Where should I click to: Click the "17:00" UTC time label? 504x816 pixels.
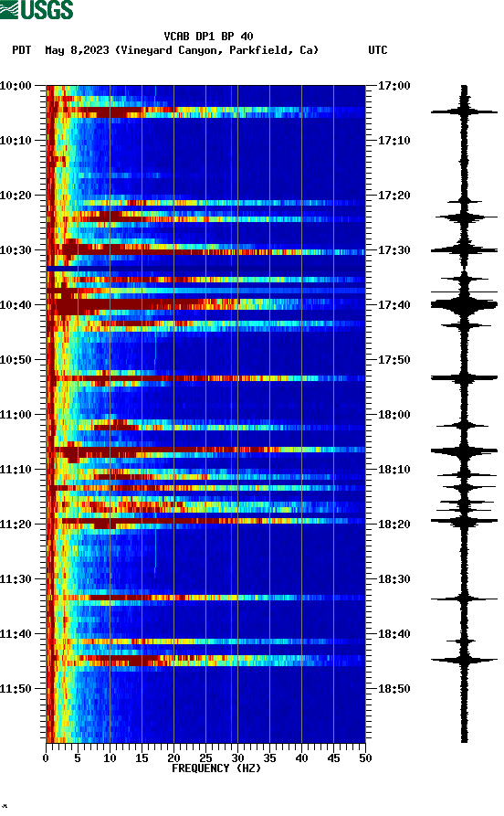point(394,85)
